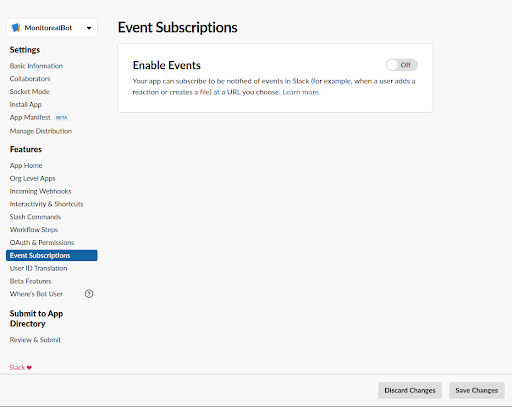The height and width of the screenshot is (407, 512).
Task: Go to Collaborators page
Action: (x=30, y=79)
